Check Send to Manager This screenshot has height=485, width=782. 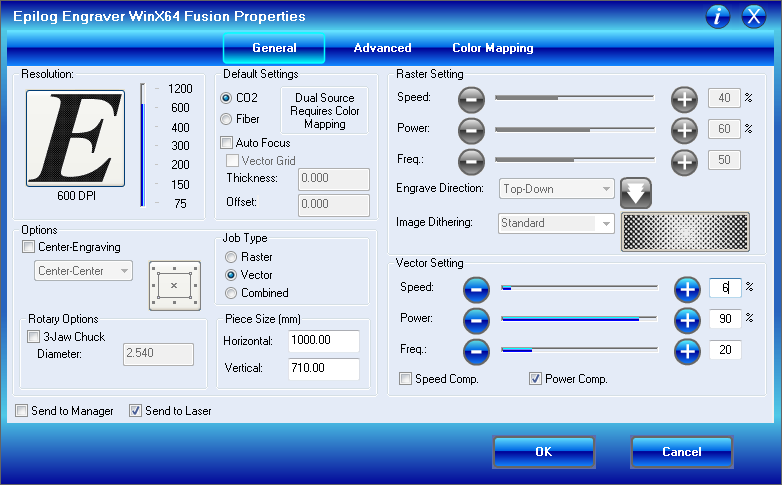pos(21,411)
